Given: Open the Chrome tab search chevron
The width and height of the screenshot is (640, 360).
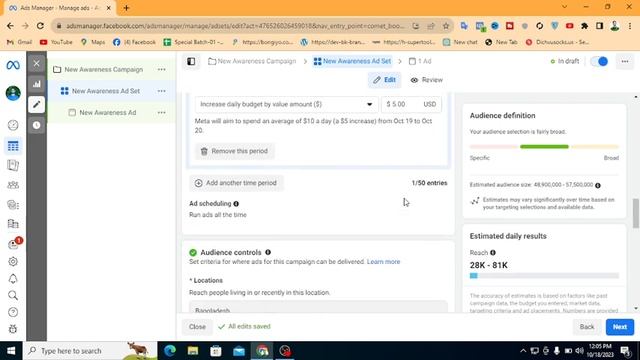Looking at the screenshot, I should 564,7.
